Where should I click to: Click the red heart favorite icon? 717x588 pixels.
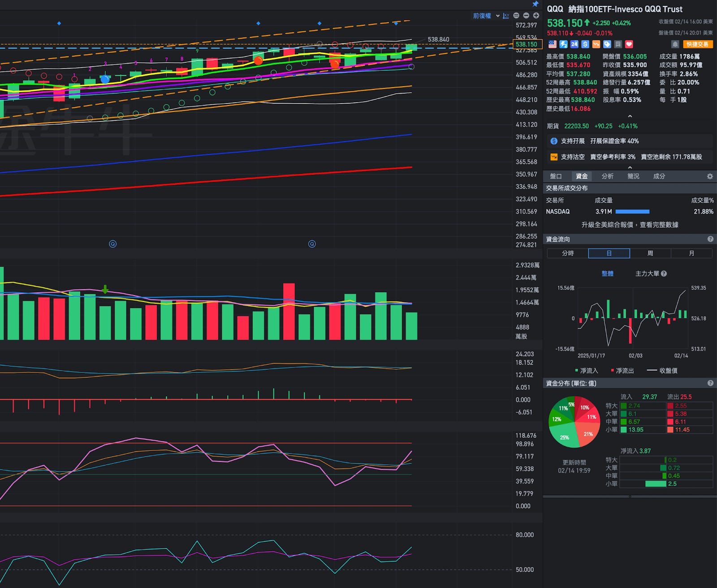point(629,44)
